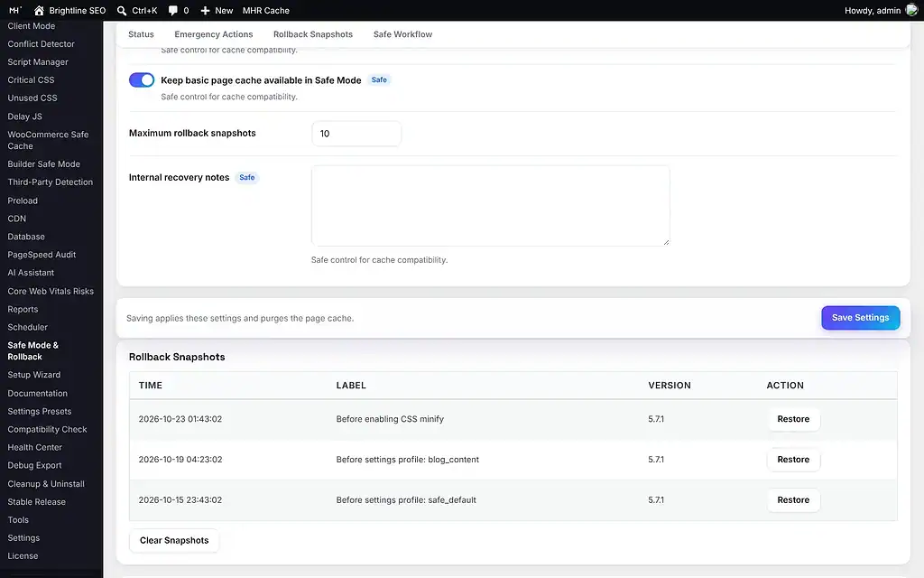924x578 pixels.
Task: Open Debug Export in sidebar
Action: [x=34, y=465]
